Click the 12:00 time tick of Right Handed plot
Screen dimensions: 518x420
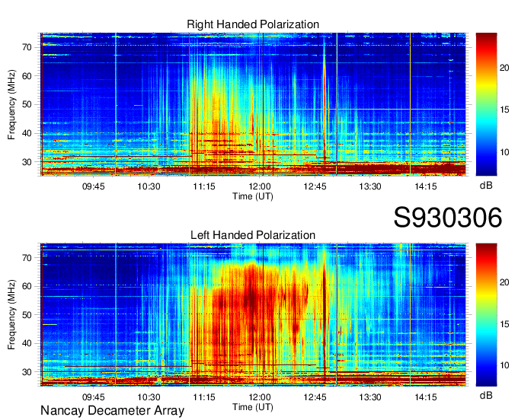(259, 186)
